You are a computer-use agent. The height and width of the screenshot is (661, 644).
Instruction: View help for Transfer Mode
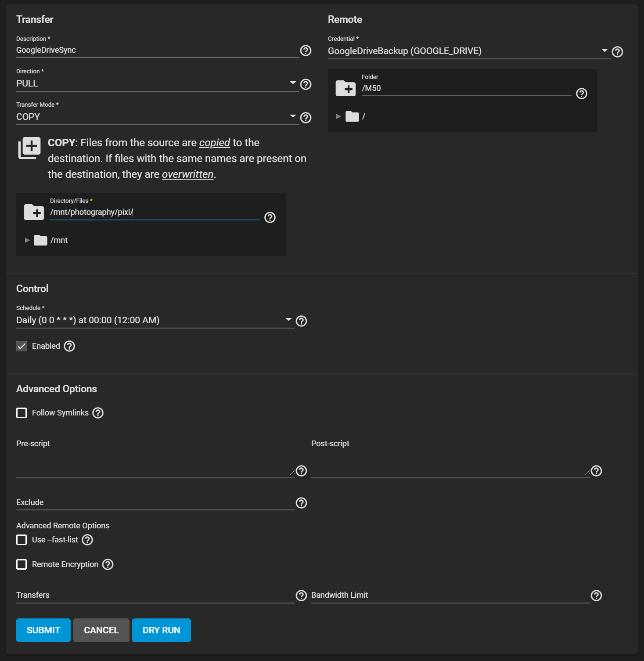click(x=306, y=118)
